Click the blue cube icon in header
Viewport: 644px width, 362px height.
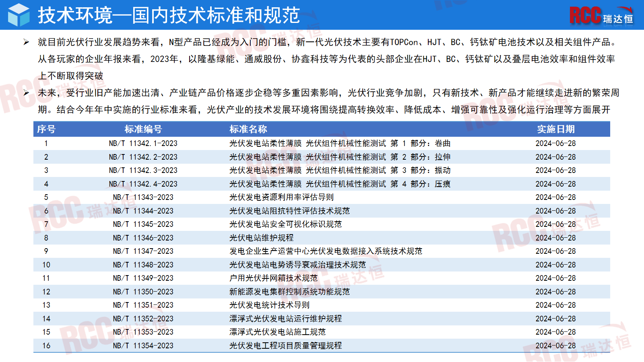[19, 15]
